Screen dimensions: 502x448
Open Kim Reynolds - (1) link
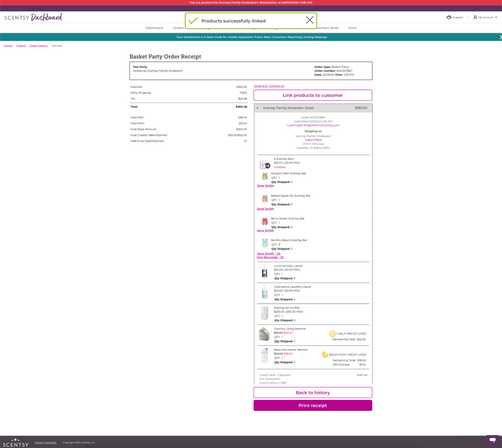[x=270, y=258]
